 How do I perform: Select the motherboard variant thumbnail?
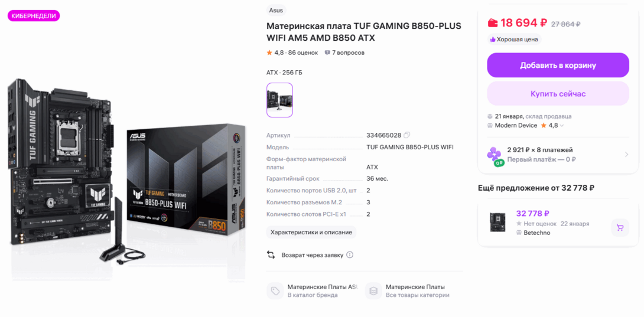pyautogui.click(x=279, y=100)
